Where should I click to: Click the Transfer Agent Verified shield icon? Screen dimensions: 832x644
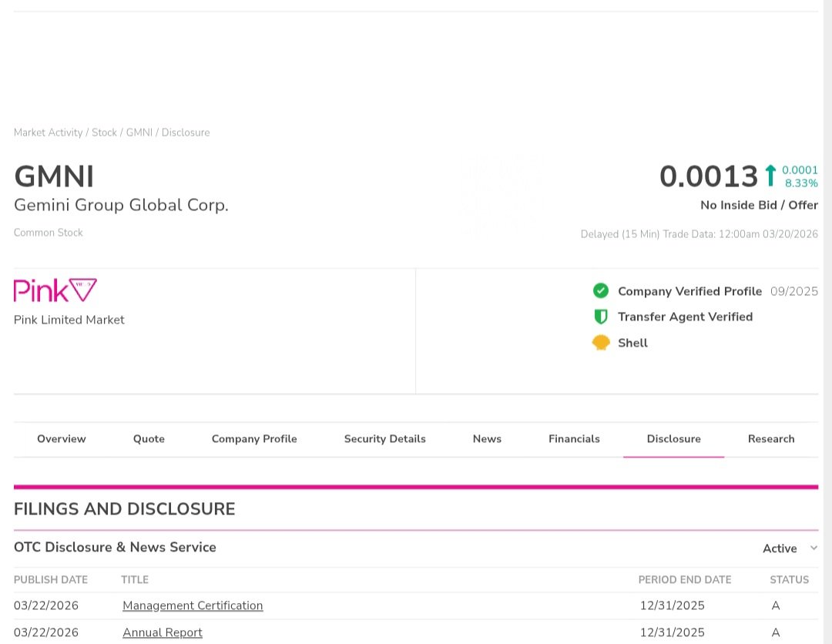pyautogui.click(x=601, y=317)
